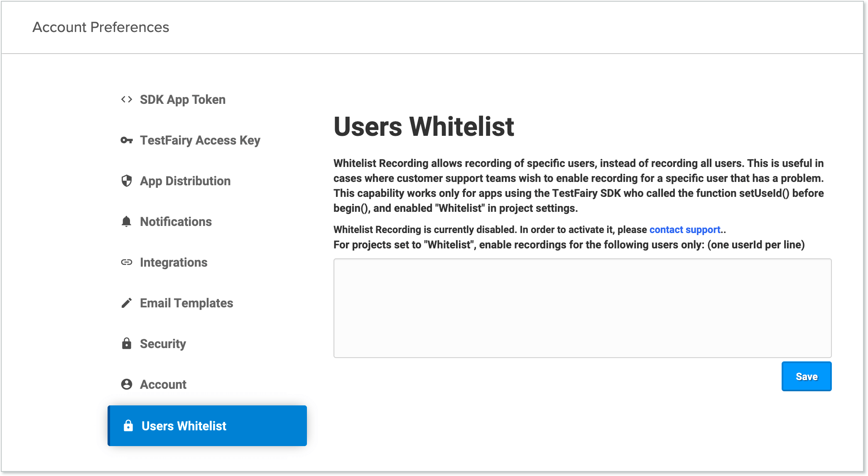
Task: Click the pencil icon next to Email Templates
Action: [x=126, y=303]
